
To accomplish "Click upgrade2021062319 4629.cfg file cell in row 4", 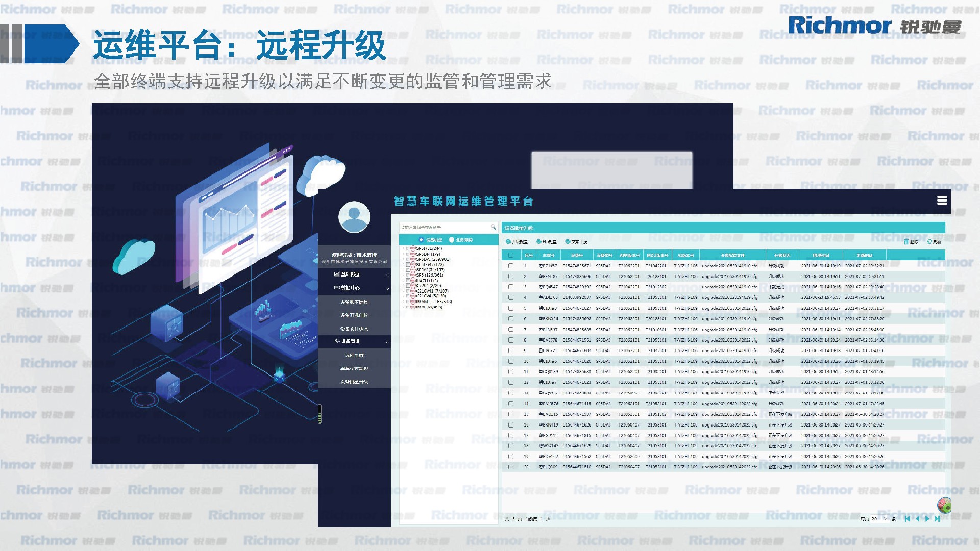I will tap(729, 297).
